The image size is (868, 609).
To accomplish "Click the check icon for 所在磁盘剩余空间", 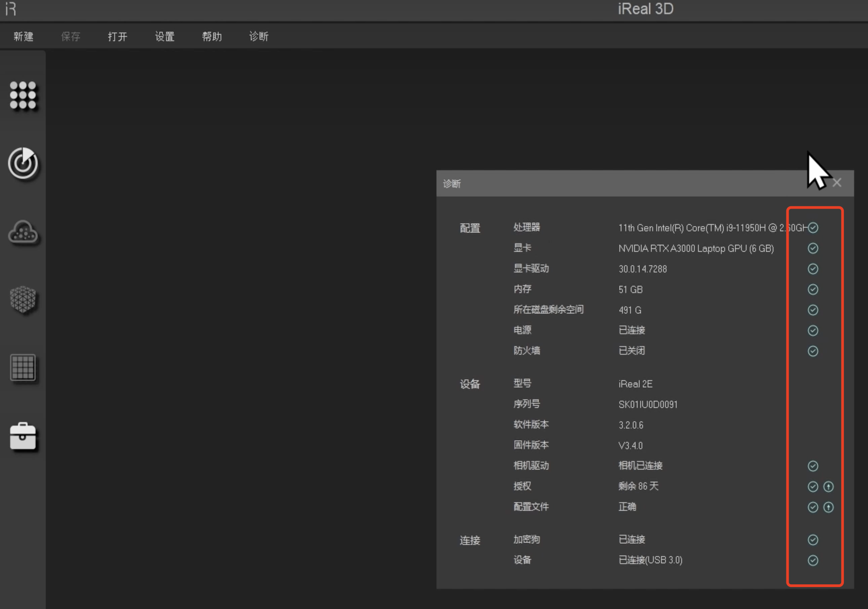I will [x=813, y=310].
